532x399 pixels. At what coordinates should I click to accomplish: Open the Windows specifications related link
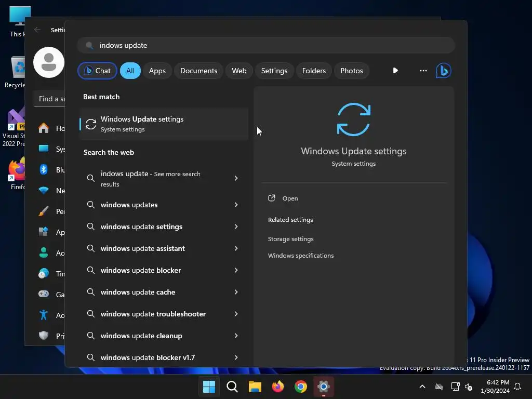301,256
